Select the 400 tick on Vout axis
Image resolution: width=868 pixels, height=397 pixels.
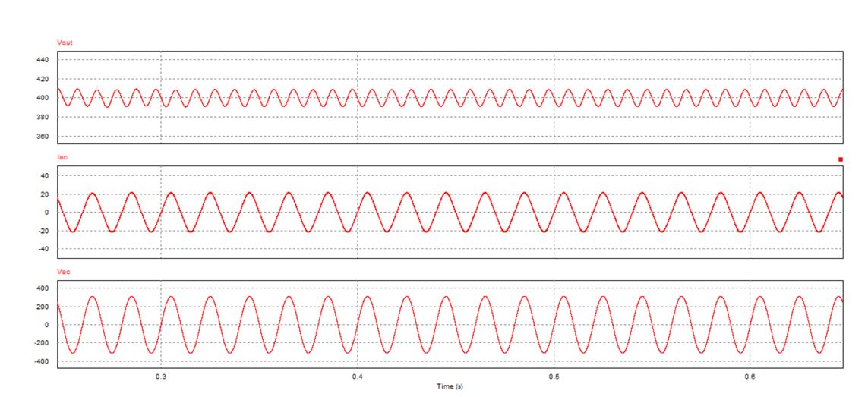pos(42,99)
